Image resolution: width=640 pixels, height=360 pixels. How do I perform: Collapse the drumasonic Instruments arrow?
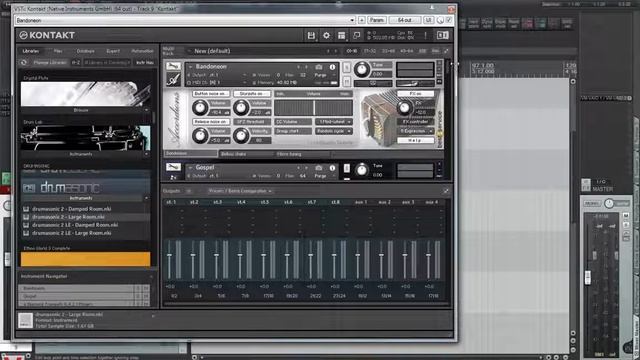(x=147, y=198)
